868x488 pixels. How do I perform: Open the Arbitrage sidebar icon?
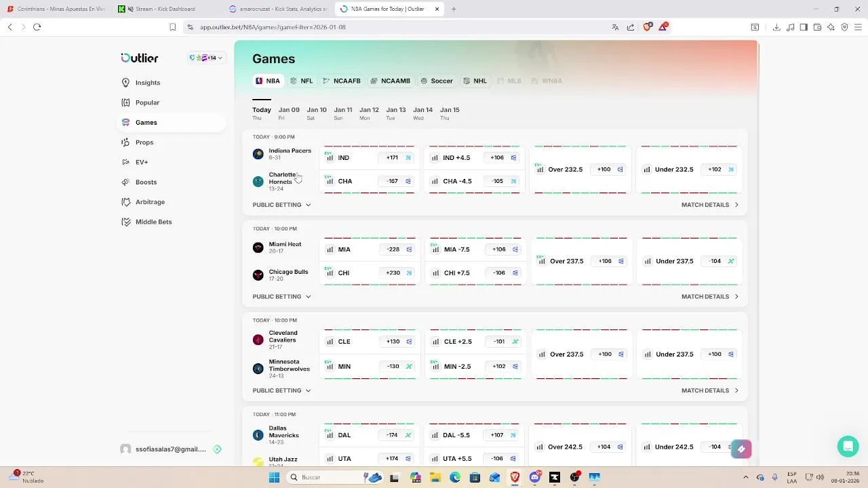point(125,202)
